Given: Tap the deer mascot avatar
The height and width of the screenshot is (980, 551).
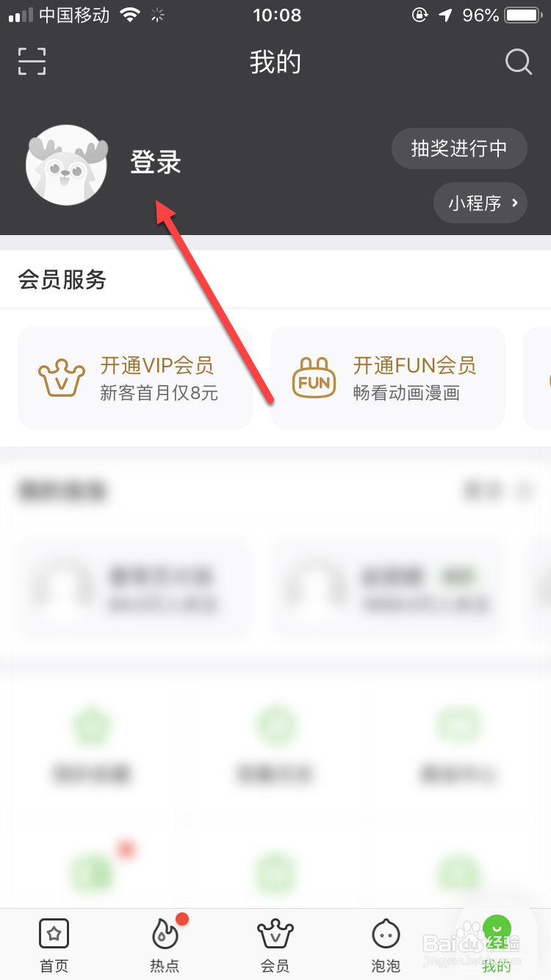Looking at the screenshot, I should tap(66, 165).
